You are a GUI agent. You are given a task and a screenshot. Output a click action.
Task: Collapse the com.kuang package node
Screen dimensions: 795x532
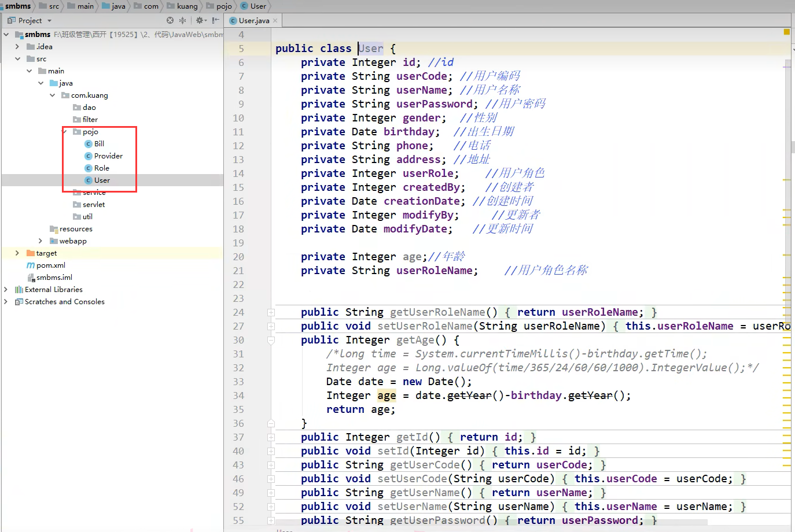52,95
